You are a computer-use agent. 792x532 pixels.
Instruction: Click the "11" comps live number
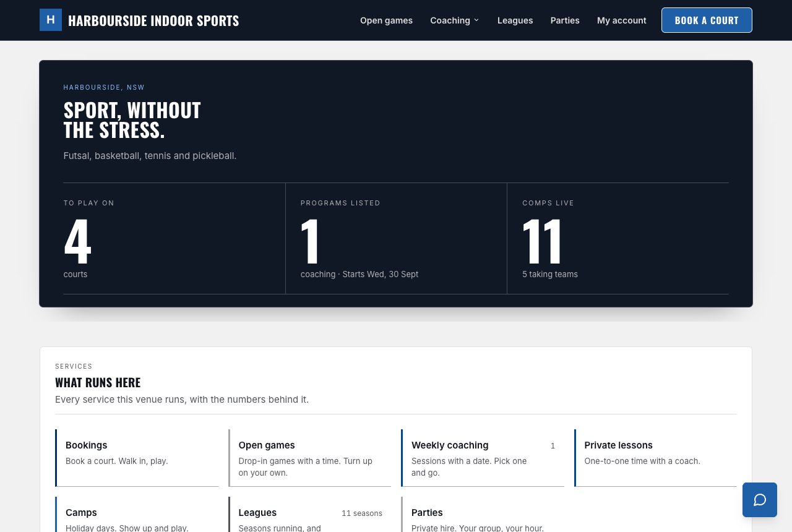(x=542, y=241)
